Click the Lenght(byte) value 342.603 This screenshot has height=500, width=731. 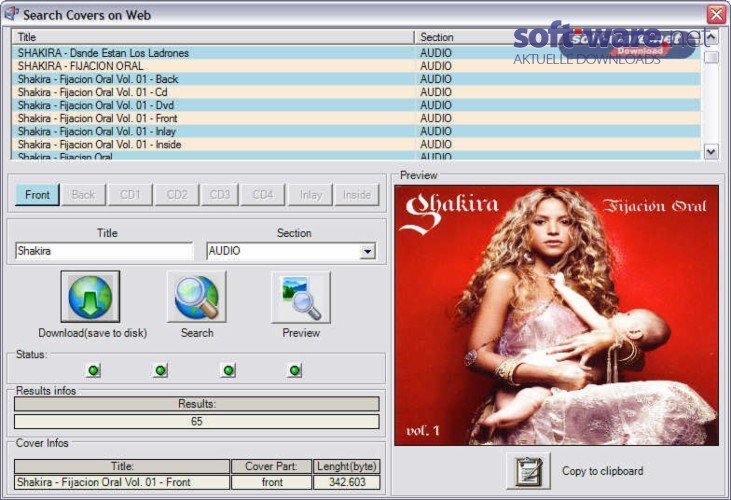tap(347, 482)
